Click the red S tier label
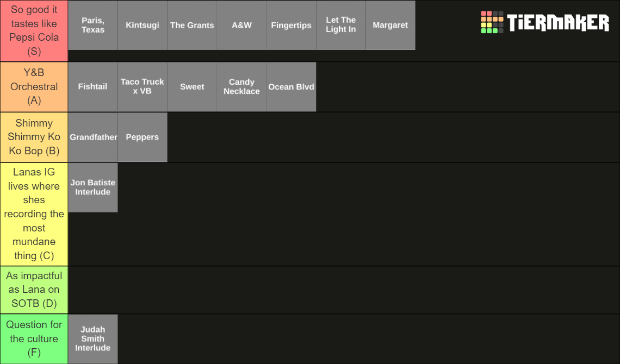 coord(34,31)
